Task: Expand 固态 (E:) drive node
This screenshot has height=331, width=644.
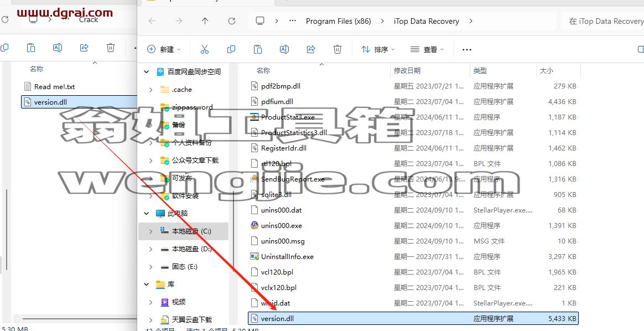Action: [x=151, y=267]
